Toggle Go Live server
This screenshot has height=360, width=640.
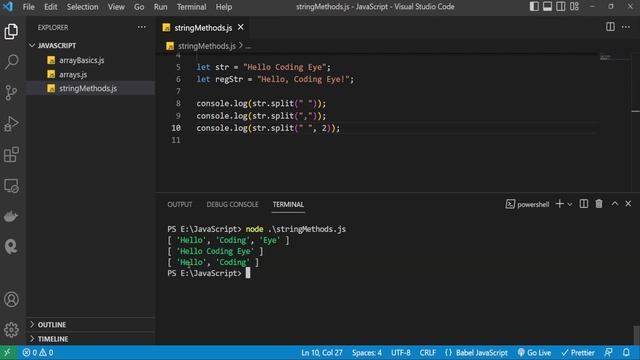point(534,353)
